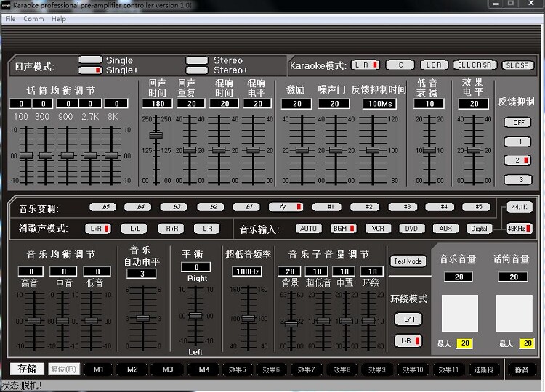Viewport: 545px width, 392px height.
Task: Select b1 music pitch shift
Action: tap(246, 207)
